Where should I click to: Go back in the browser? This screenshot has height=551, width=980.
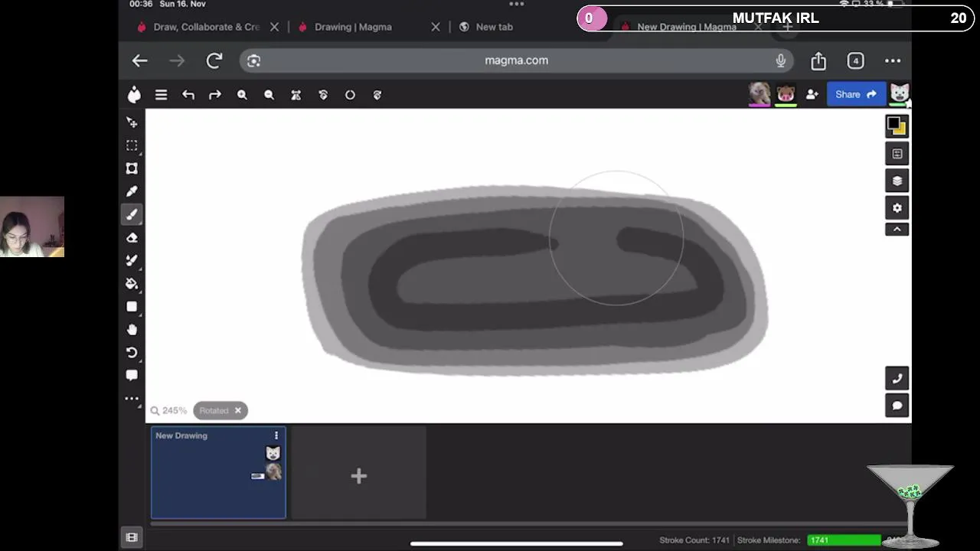coord(139,60)
